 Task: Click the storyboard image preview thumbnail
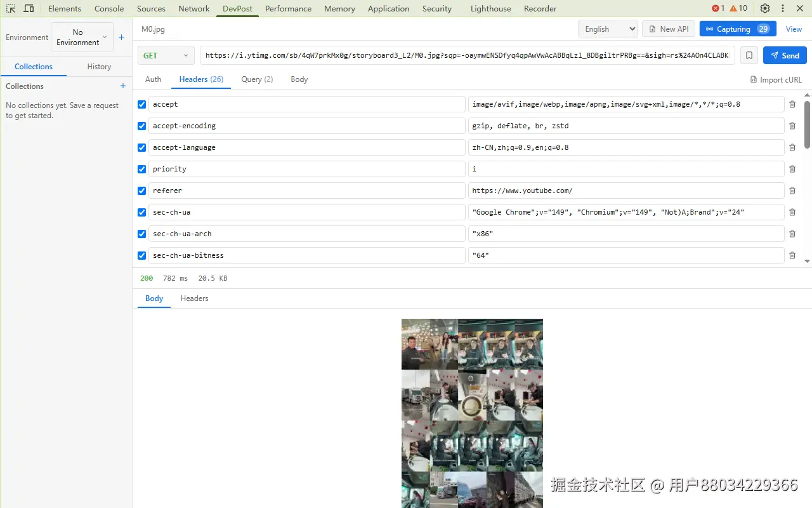tap(472, 413)
